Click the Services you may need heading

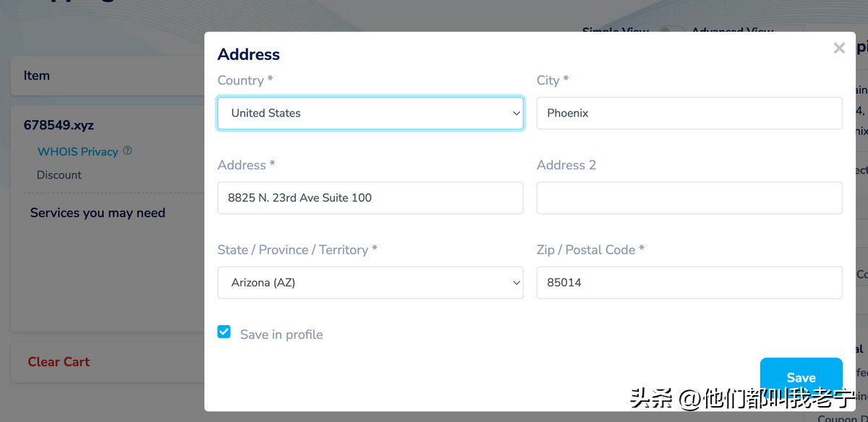tap(98, 213)
